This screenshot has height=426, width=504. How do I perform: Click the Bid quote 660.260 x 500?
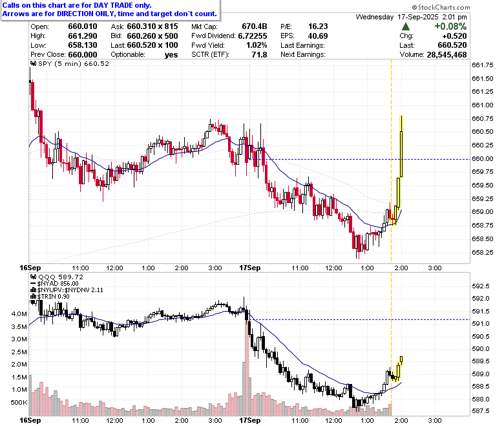click(x=152, y=36)
